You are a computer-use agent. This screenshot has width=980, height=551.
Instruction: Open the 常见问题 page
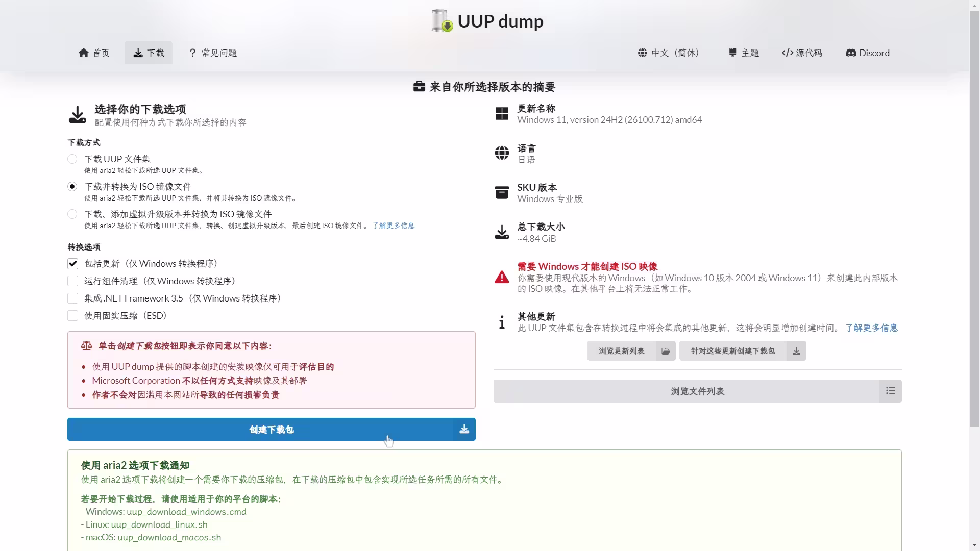212,53
